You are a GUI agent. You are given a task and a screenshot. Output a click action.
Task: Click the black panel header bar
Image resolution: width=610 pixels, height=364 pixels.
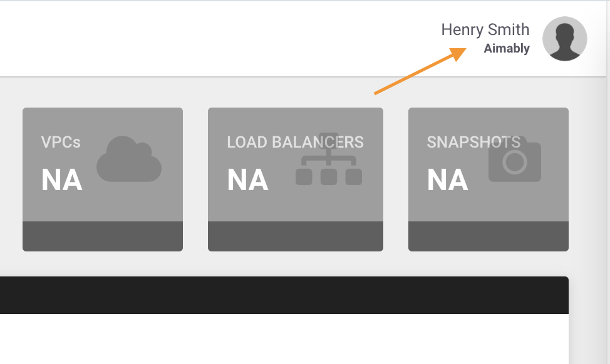coord(284,295)
